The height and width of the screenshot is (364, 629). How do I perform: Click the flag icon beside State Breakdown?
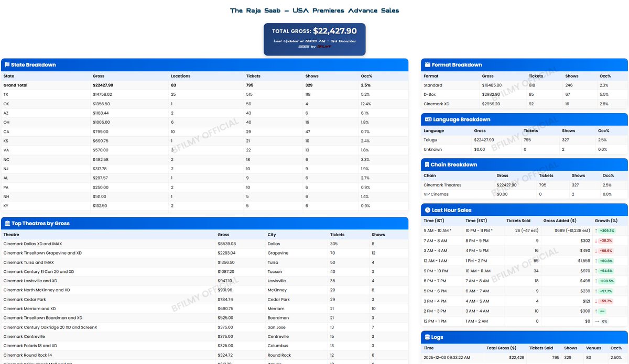coord(7,65)
